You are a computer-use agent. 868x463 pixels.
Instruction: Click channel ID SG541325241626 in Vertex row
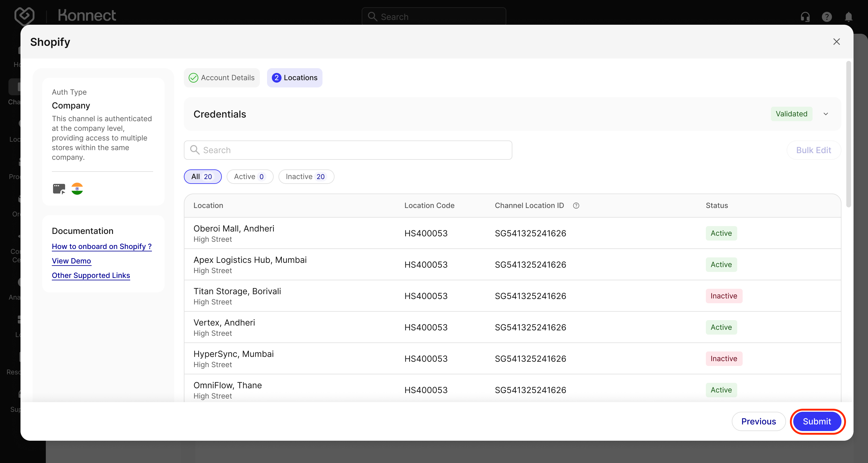pyautogui.click(x=530, y=327)
